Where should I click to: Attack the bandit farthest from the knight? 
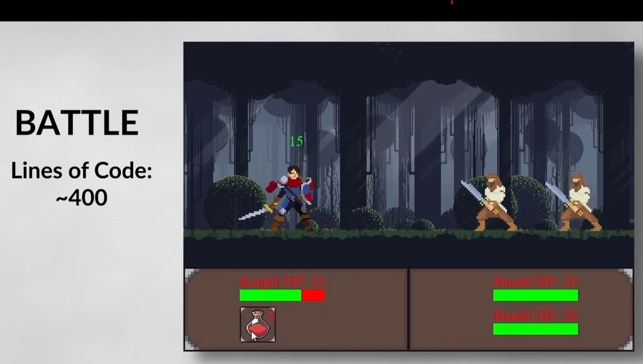click(574, 202)
